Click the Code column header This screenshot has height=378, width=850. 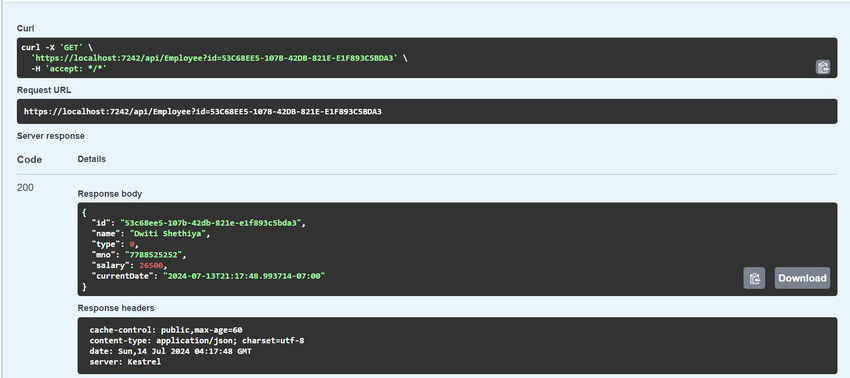(29, 159)
